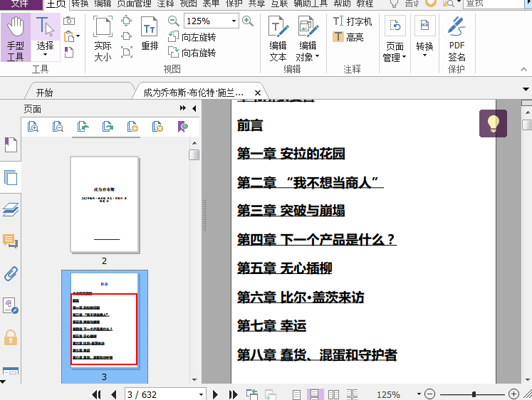Viewport: 532px width, 400px height.
Task: Click the clipboard paste icon
Action: coord(69,36)
